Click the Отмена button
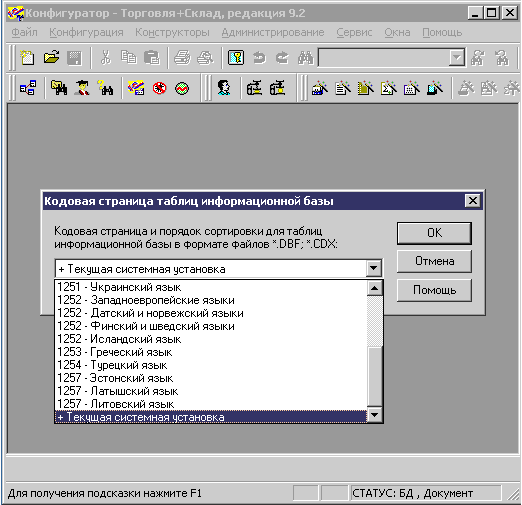 (434, 261)
